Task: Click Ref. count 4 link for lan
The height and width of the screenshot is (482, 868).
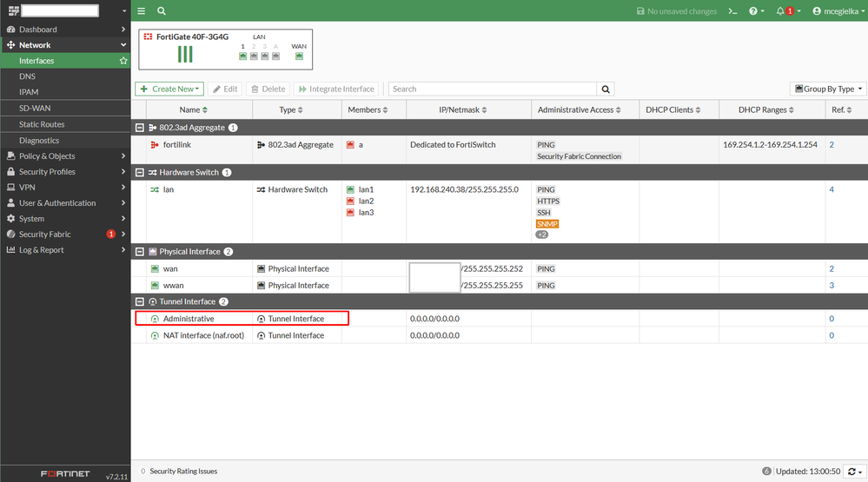Action: click(832, 189)
